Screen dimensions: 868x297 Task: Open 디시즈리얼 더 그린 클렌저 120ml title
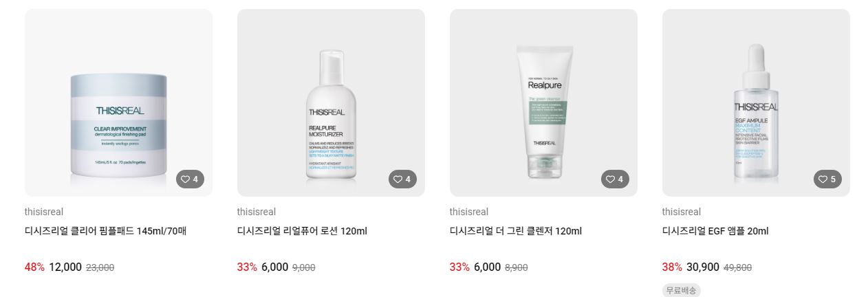(516, 231)
